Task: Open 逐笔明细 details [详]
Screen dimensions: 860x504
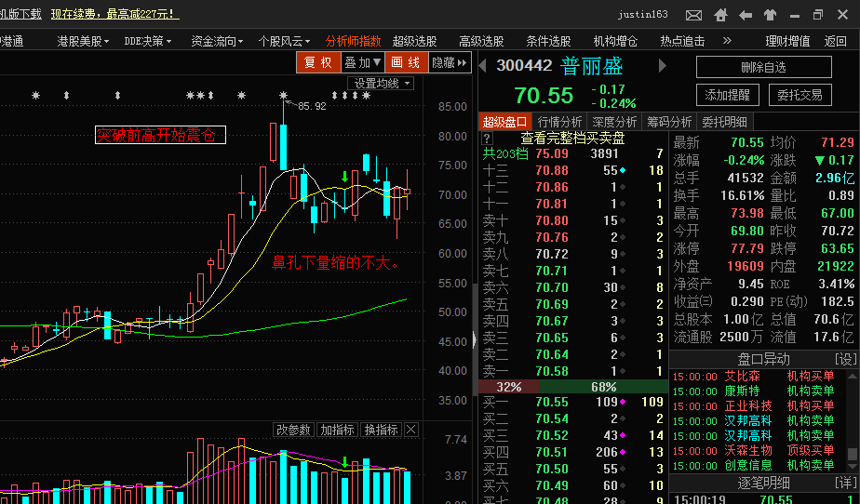Action: point(845,483)
